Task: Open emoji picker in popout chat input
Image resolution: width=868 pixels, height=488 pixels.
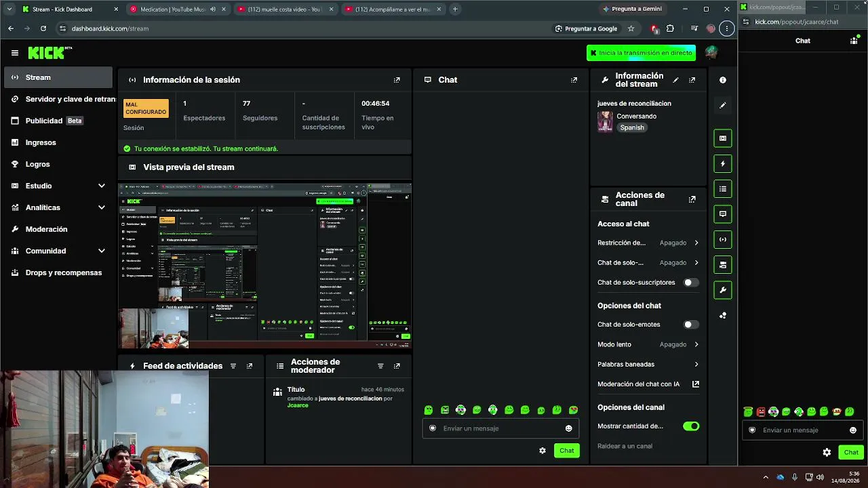Action: [852, 430]
